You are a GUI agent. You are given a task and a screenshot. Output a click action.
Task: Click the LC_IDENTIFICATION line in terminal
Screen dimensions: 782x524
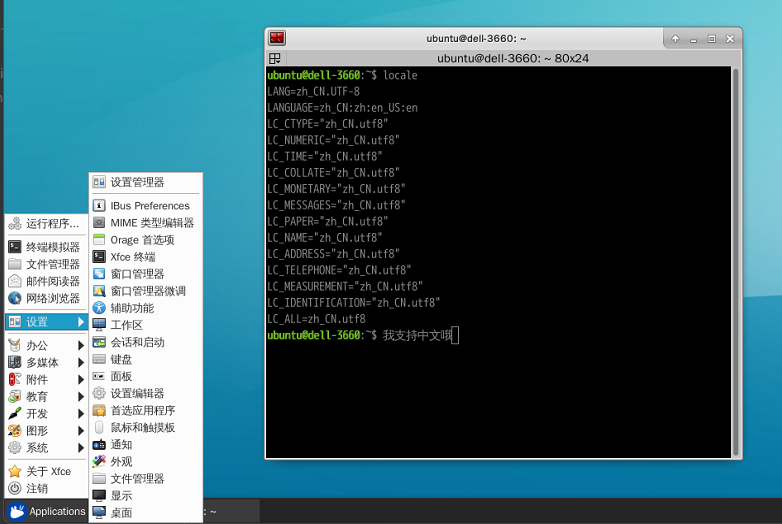354,303
